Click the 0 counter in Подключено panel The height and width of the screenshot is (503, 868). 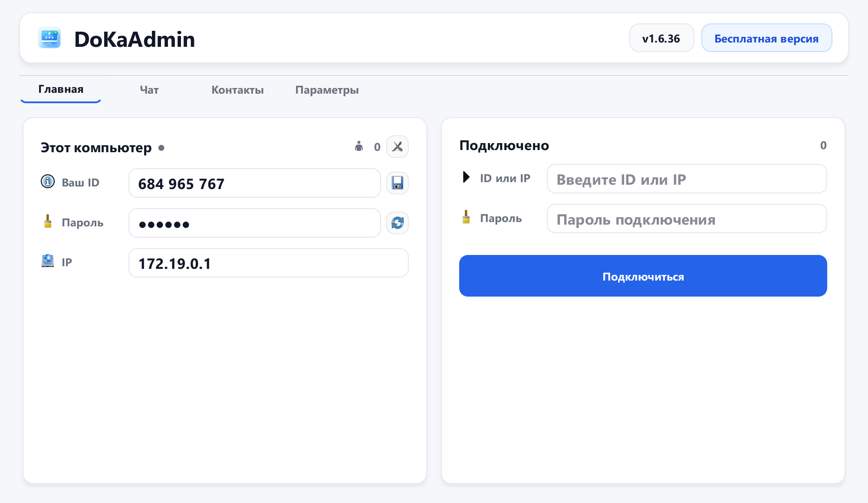pyautogui.click(x=823, y=145)
